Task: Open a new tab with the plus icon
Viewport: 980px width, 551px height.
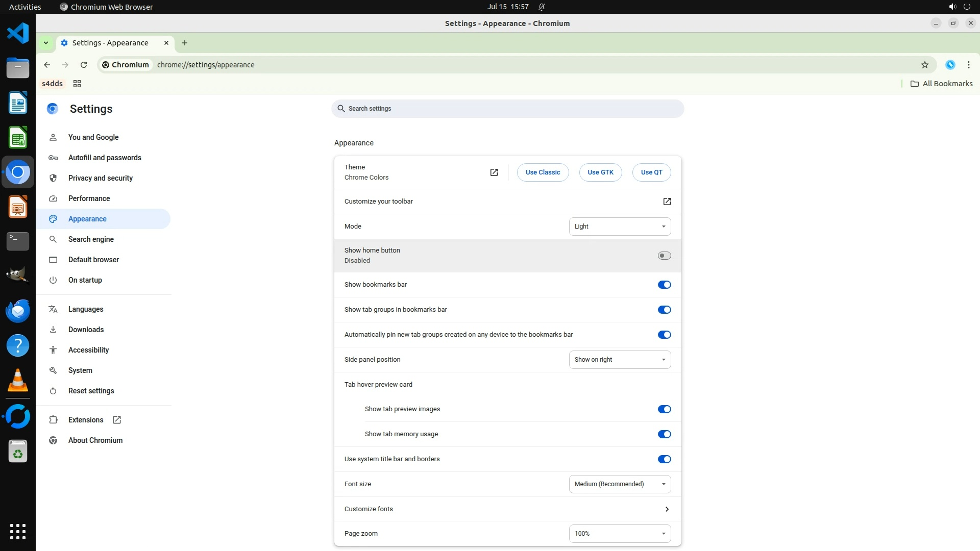Action: point(185,43)
